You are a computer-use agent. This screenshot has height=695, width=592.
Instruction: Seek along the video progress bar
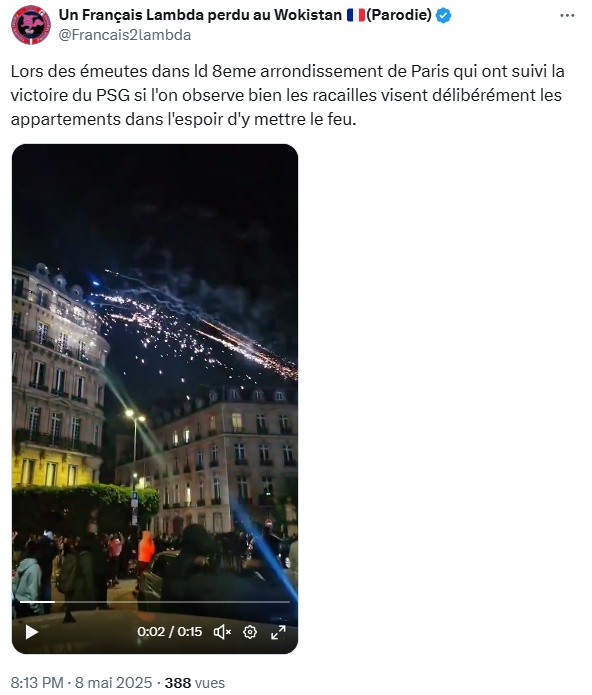pyautogui.click(x=155, y=602)
